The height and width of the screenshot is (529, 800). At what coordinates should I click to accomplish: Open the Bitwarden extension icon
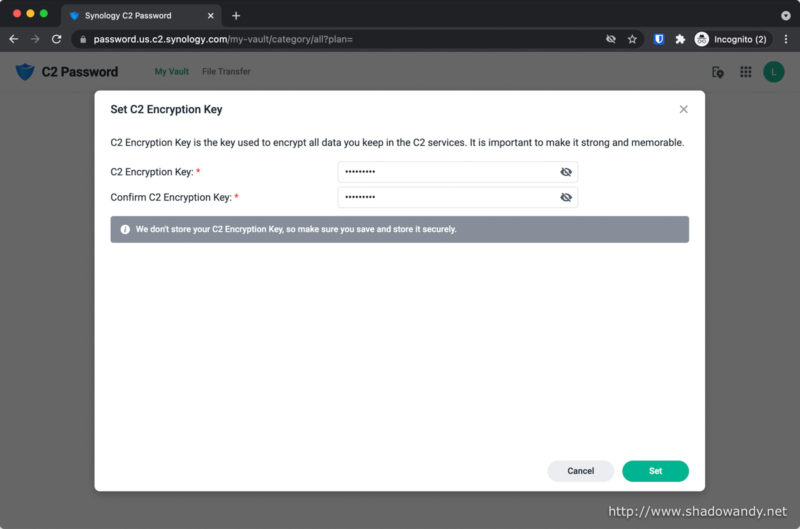pyautogui.click(x=659, y=39)
